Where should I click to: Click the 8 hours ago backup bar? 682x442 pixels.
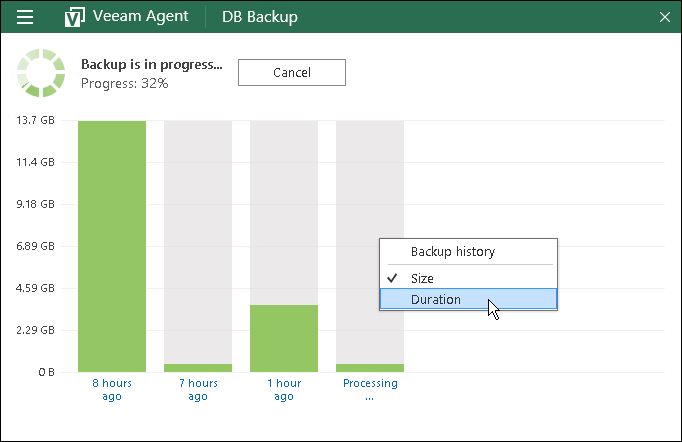112,246
